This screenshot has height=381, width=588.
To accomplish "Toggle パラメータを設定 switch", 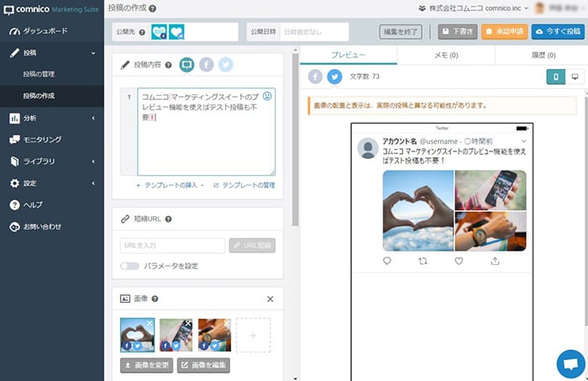I will (x=129, y=266).
